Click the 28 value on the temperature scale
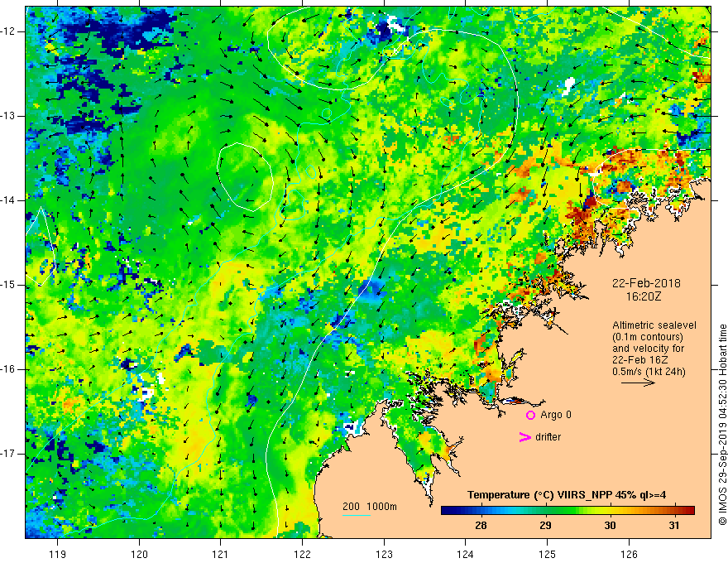Screen dimensions: 728x563 pos(481,526)
